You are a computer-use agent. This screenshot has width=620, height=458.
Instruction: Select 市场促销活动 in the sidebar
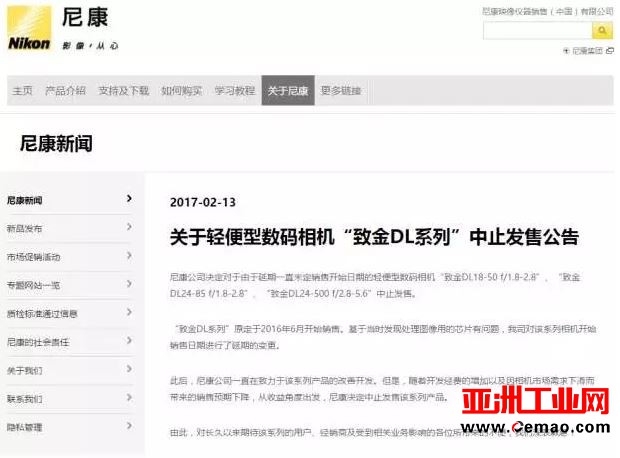click(x=34, y=257)
